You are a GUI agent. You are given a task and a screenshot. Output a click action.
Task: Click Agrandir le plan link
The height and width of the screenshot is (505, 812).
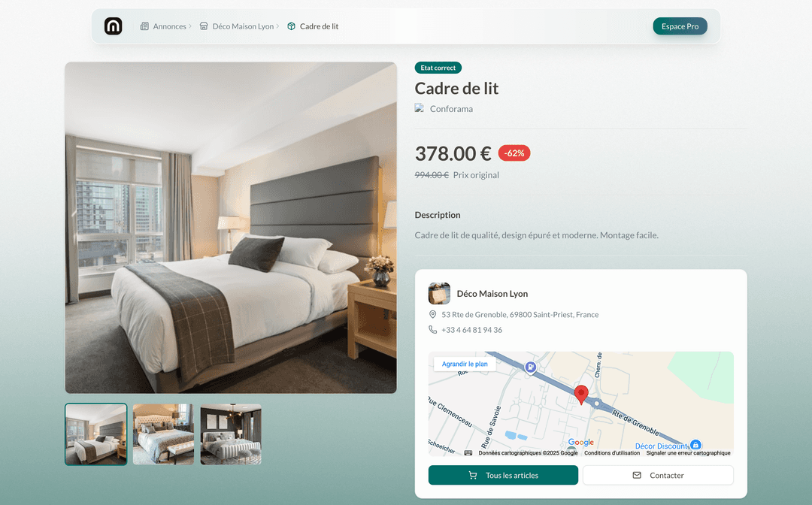[x=465, y=364]
